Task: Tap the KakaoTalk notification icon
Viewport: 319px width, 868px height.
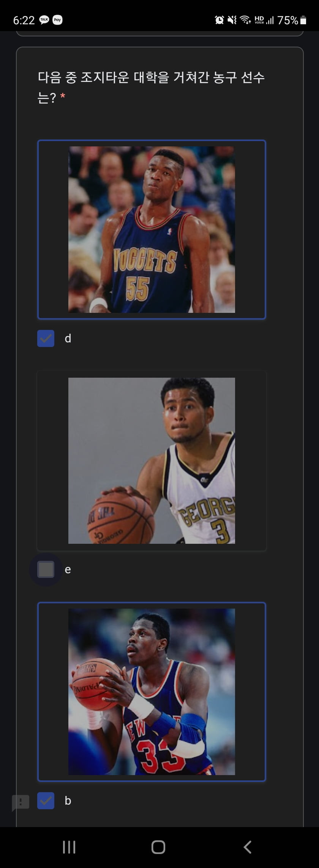Action: (x=44, y=20)
